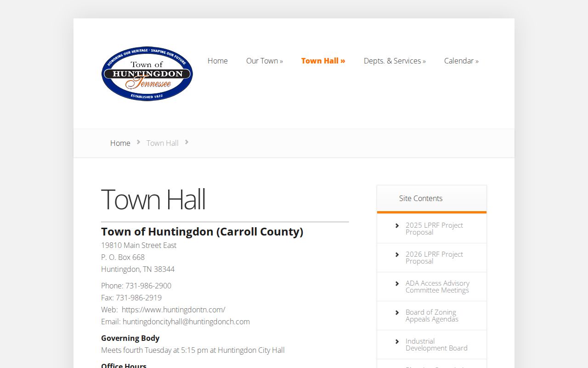588x368 pixels.
Task: Click the website URL https://www.huntingdontn.com/
Action: pos(174,310)
